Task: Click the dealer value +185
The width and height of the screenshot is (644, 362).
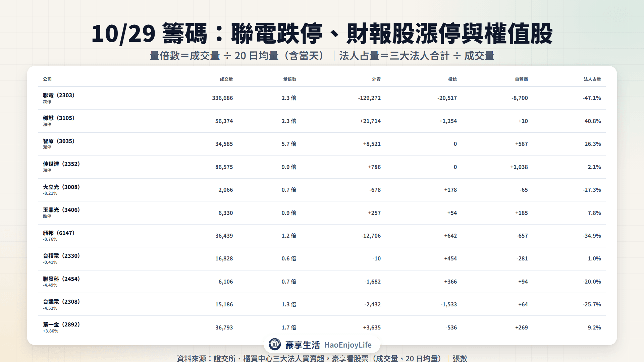Action: pos(522,213)
